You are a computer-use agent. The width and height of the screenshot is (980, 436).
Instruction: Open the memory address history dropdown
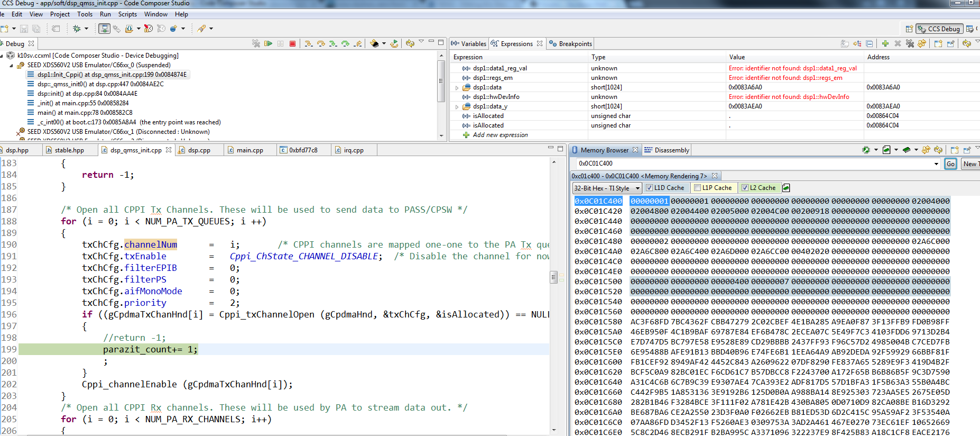937,164
